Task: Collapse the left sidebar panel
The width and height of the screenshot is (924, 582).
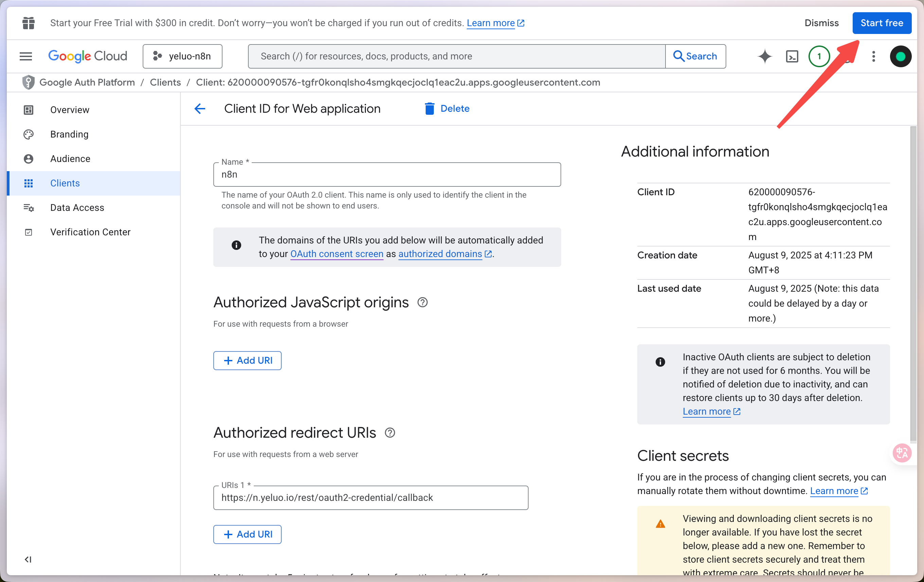Action: click(28, 559)
